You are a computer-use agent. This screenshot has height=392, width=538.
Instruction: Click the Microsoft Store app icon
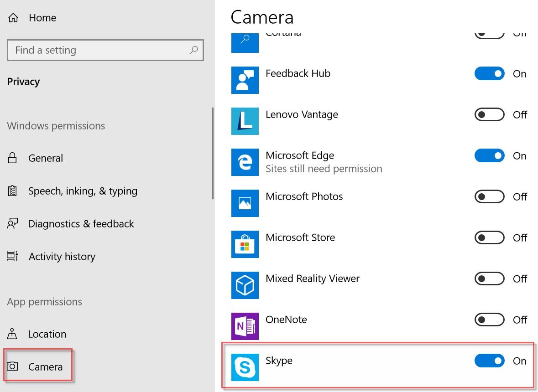[x=245, y=244]
